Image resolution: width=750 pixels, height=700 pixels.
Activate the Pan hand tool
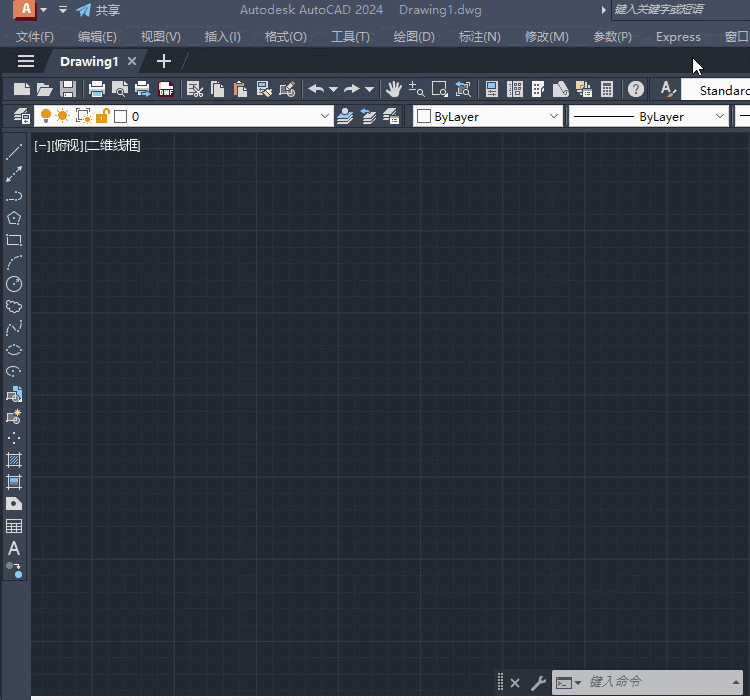[394, 89]
